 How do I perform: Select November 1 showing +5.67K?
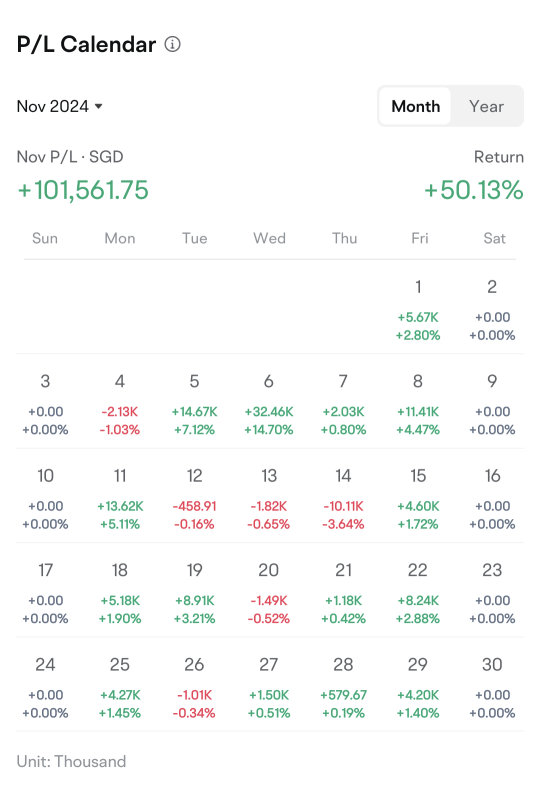pos(418,310)
